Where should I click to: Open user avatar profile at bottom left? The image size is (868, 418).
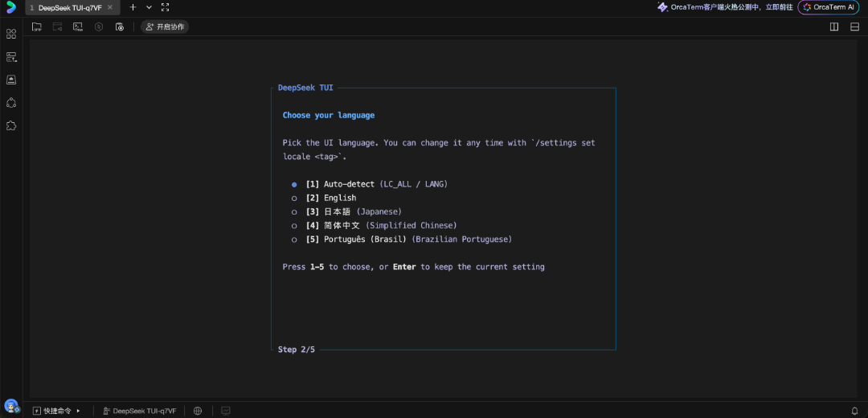(11, 407)
